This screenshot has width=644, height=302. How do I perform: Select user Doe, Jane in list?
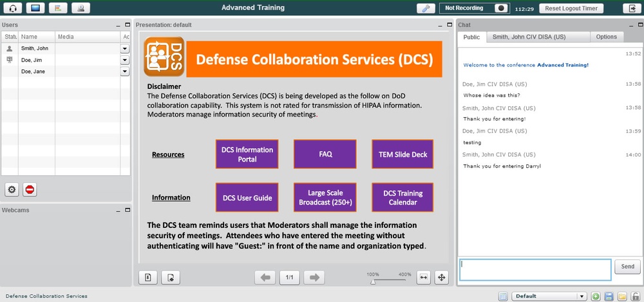66,71
